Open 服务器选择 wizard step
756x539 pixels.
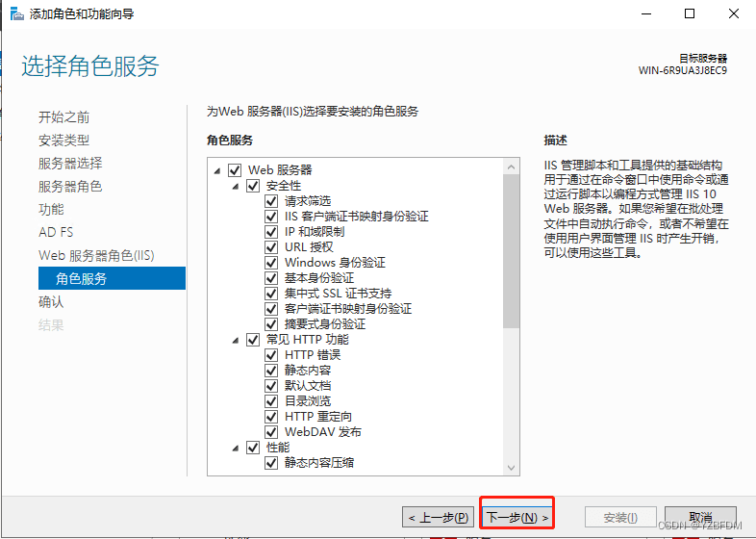(70, 164)
